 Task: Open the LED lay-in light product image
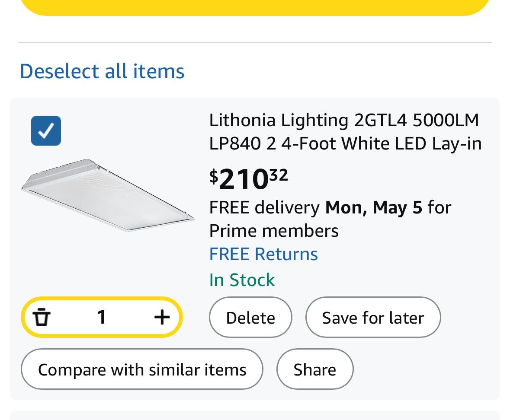pos(108,195)
